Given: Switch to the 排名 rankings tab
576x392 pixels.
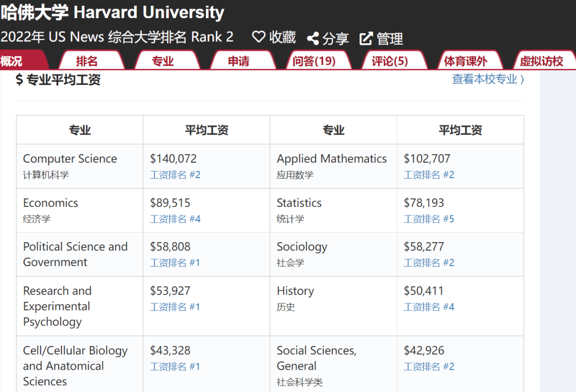Looking at the screenshot, I should pos(87,61).
